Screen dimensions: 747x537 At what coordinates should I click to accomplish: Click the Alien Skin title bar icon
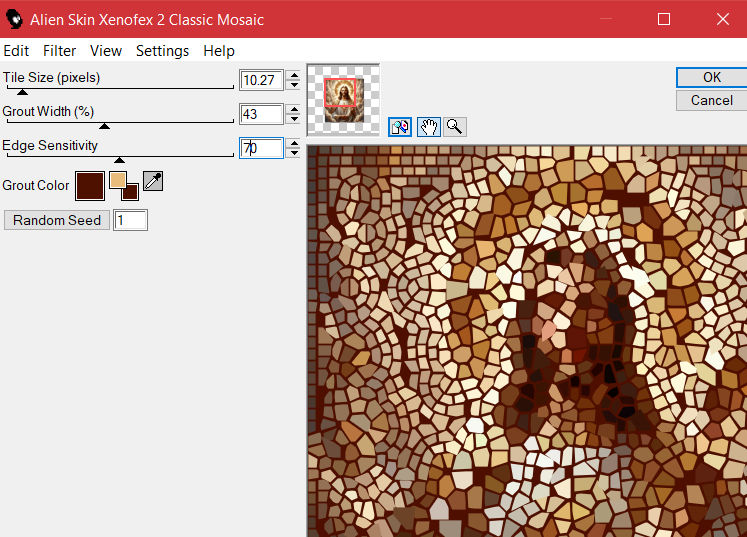click(x=14, y=19)
